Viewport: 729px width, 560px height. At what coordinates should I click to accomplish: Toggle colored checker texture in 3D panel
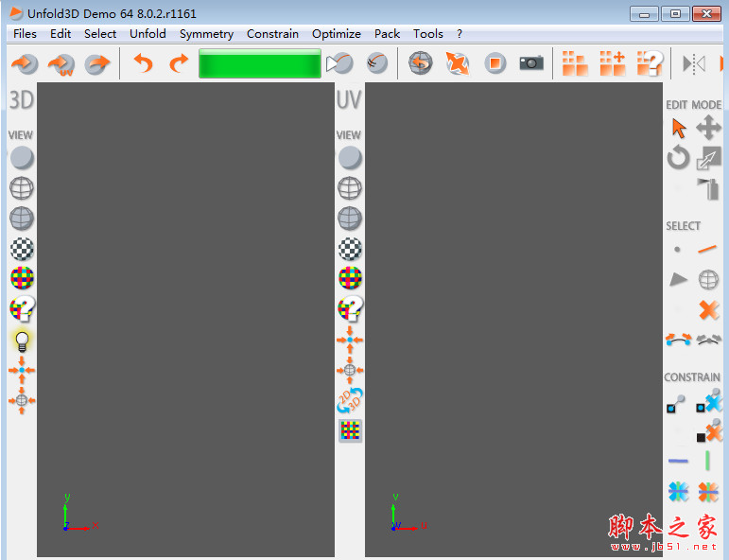[22, 278]
